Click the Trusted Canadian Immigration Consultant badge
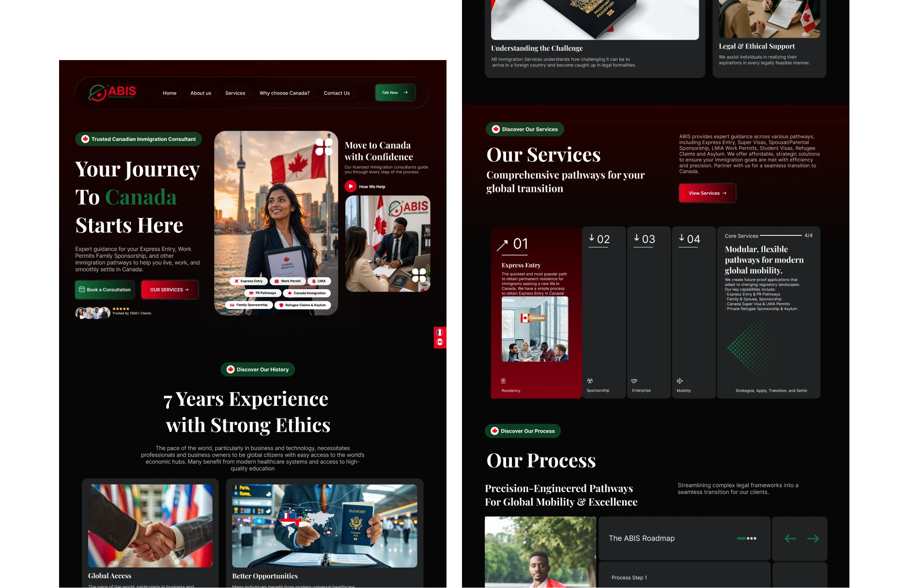The image size is (924, 588). (139, 139)
